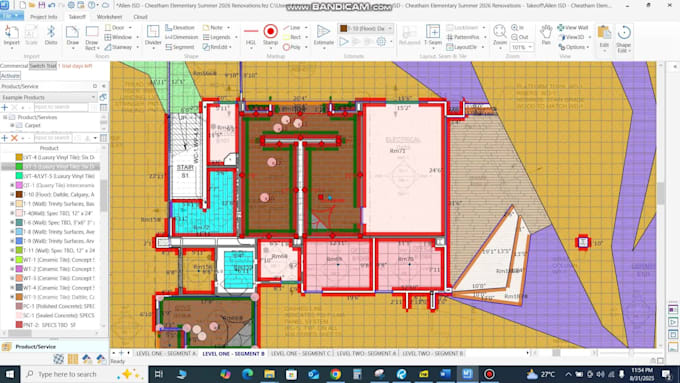
Task: Zoom In on the drawing
Action: tap(518, 28)
